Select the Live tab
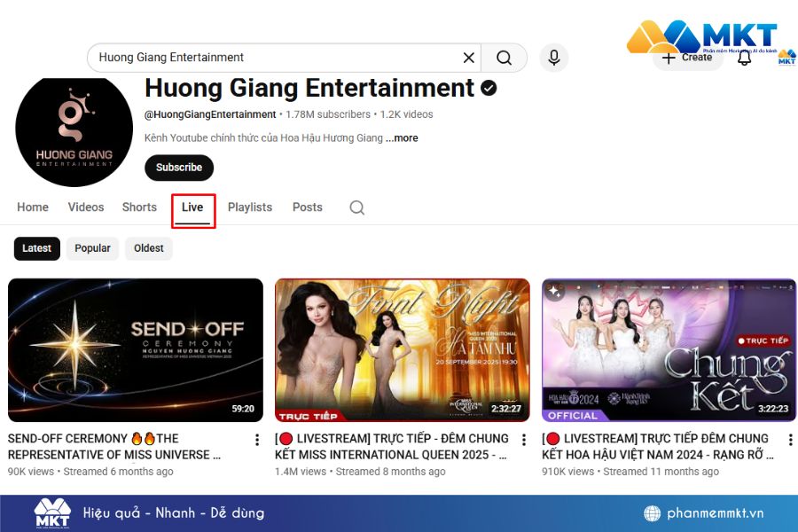The width and height of the screenshot is (798, 532). (x=192, y=207)
